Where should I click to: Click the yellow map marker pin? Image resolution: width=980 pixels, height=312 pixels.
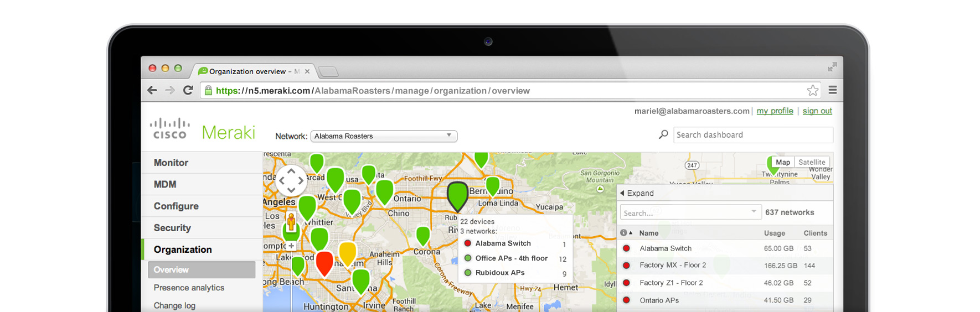347,253
